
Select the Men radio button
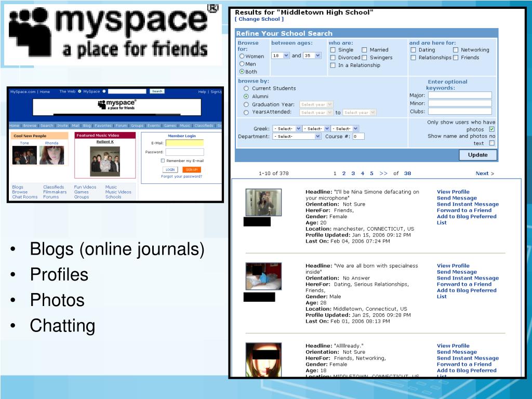pos(242,64)
